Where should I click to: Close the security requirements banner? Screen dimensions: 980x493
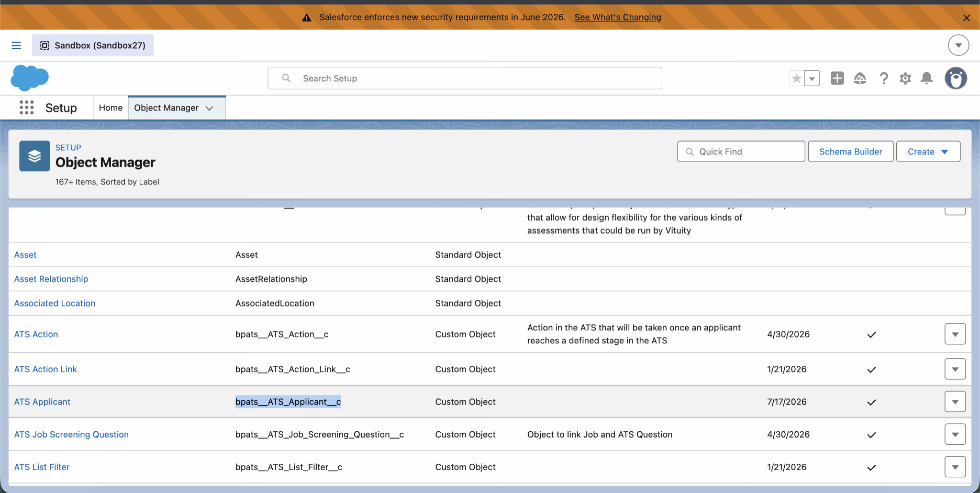point(967,18)
